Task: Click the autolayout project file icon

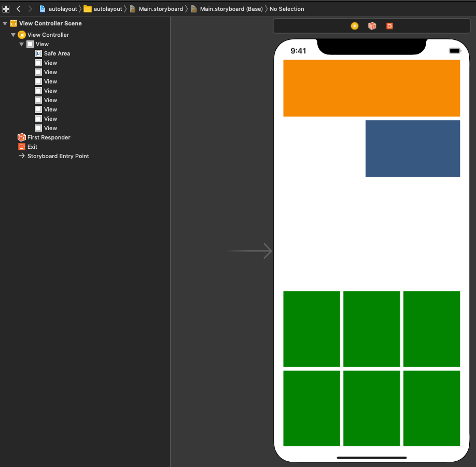Action: pos(43,9)
